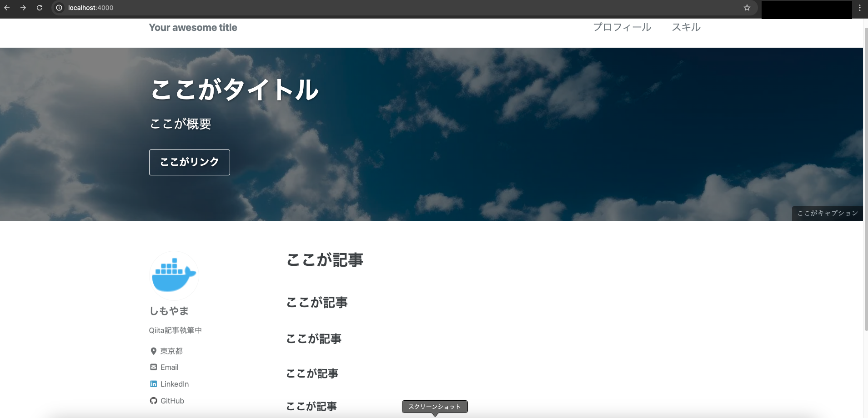
Task: Click the browser reload icon
Action: pos(40,8)
